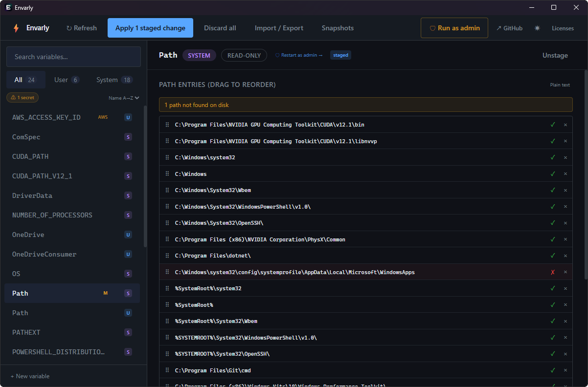The height and width of the screenshot is (387, 588).
Task: Select the PATHEXT variable
Action: pos(72,332)
